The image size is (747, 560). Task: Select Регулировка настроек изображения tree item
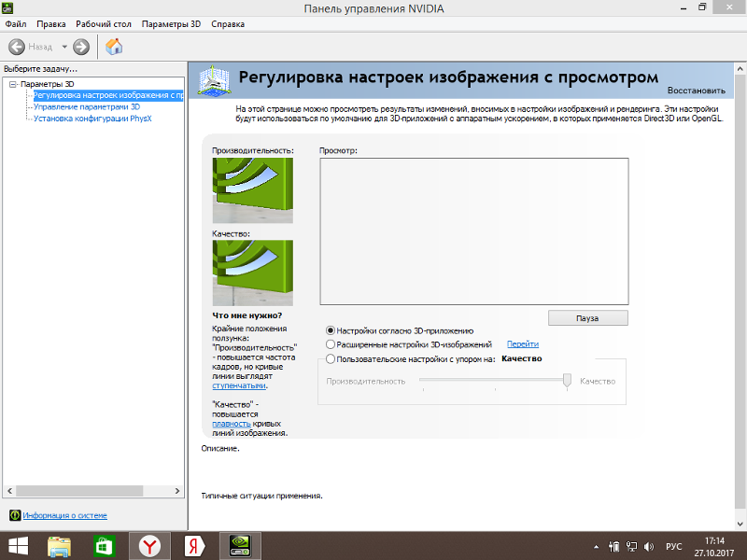[108, 95]
